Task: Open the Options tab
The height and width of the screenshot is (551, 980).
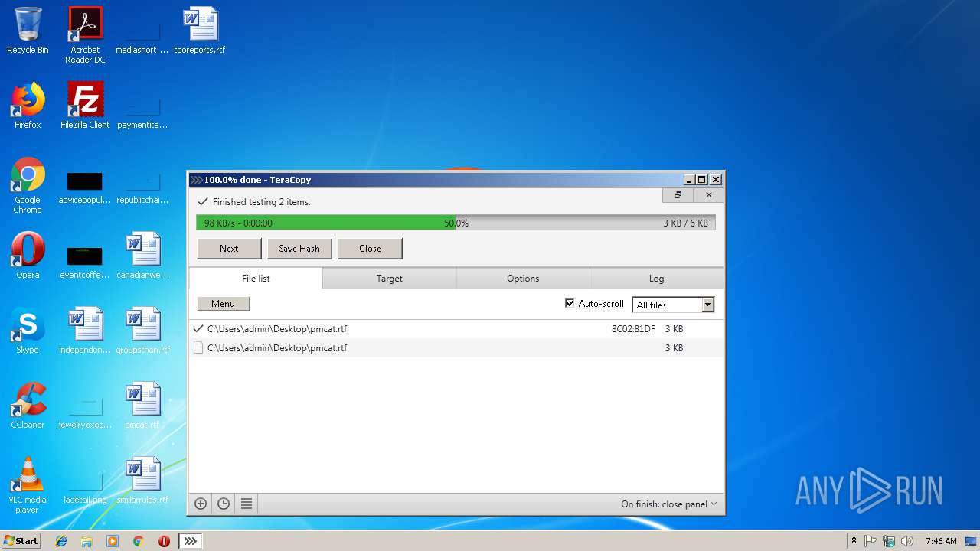Action: click(523, 279)
